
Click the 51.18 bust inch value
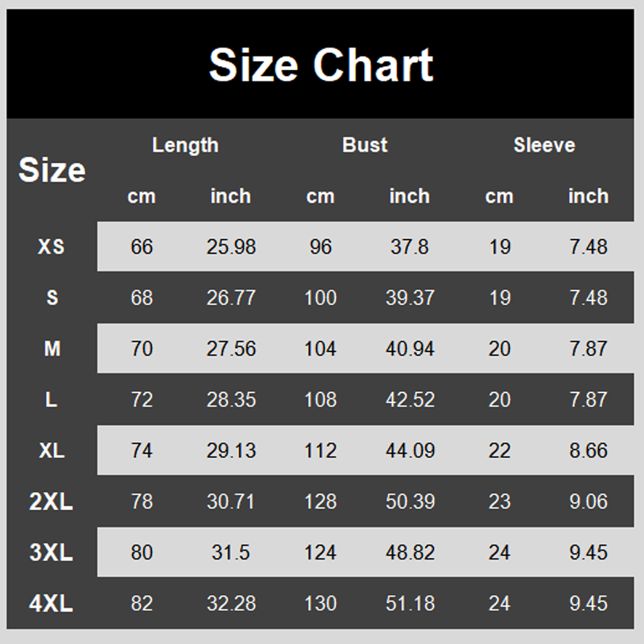(x=410, y=603)
